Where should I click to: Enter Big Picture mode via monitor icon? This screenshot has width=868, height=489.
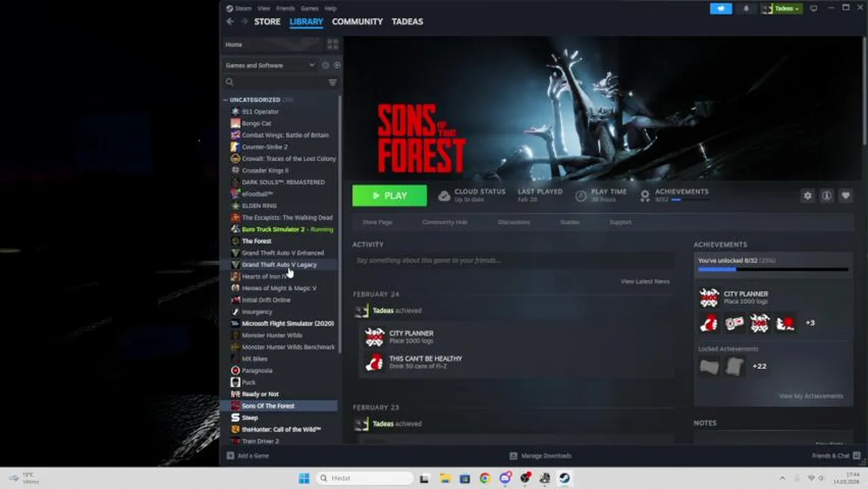[x=814, y=8]
